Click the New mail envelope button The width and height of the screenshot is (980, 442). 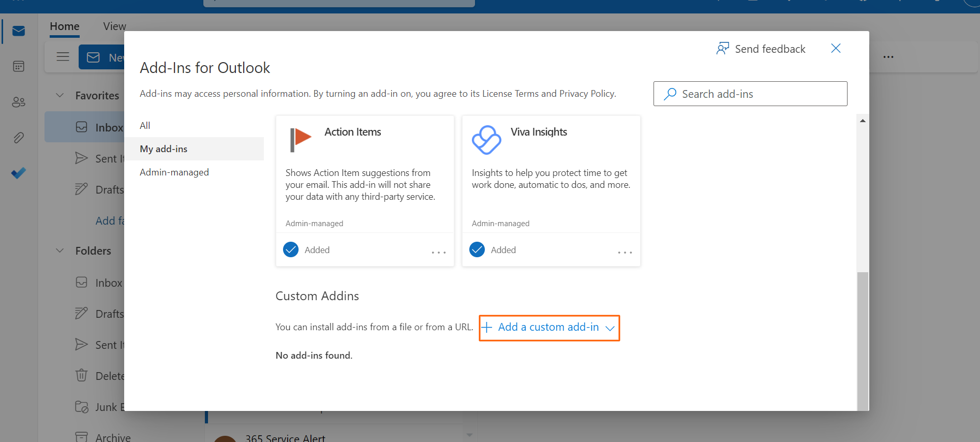pos(102,57)
